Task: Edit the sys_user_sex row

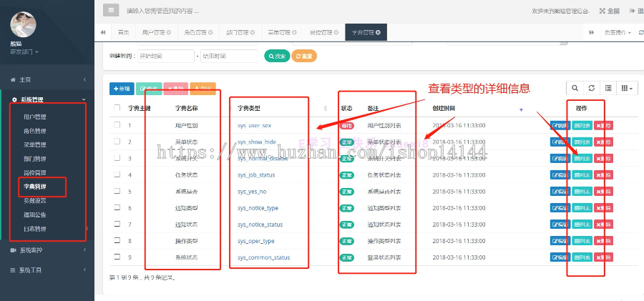Action: [x=560, y=126]
